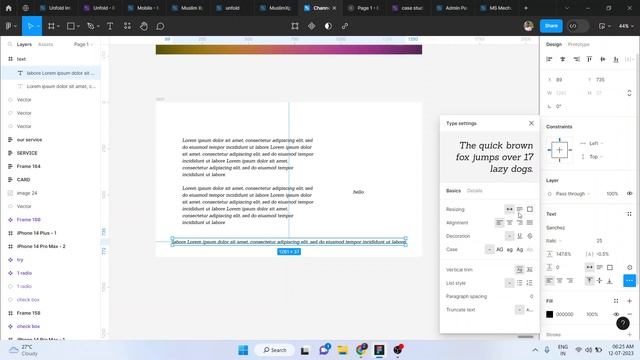Select the Rectangle shape tool
The image size is (640, 360).
point(71,26)
